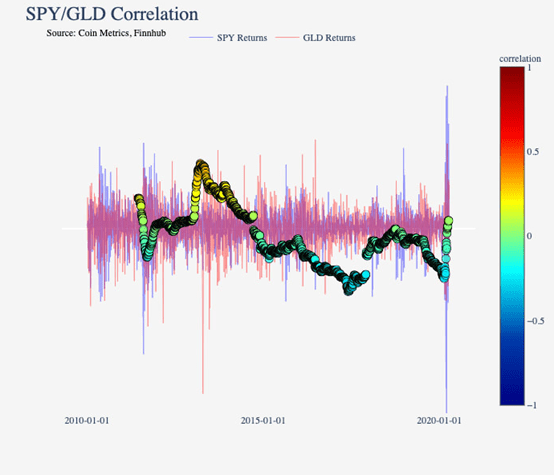Click the dark red top of colorbar

512,72
